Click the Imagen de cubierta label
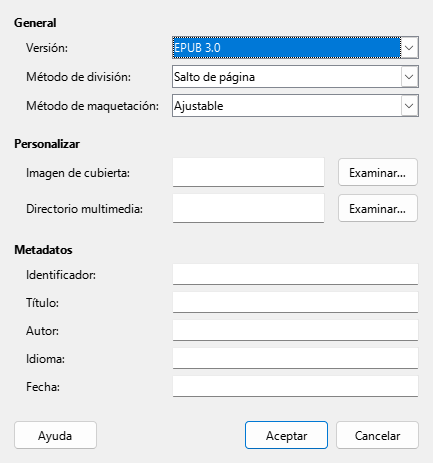This screenshot has width=433, height=463. 78,173
